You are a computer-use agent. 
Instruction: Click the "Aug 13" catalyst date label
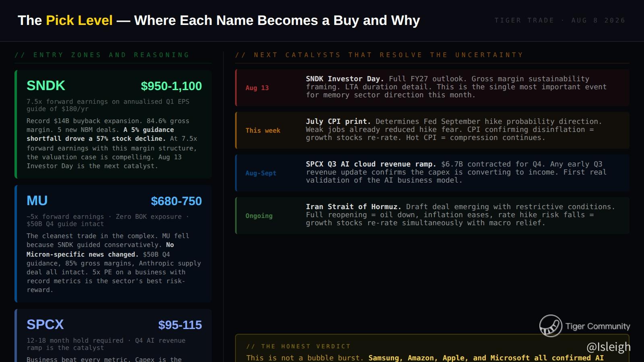click(x=257, y=88)
